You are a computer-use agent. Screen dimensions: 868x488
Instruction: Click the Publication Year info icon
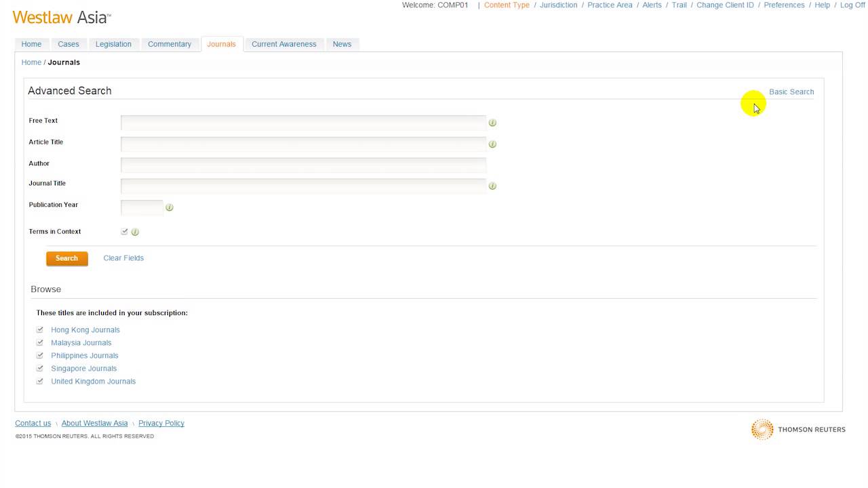pos(170,207)
